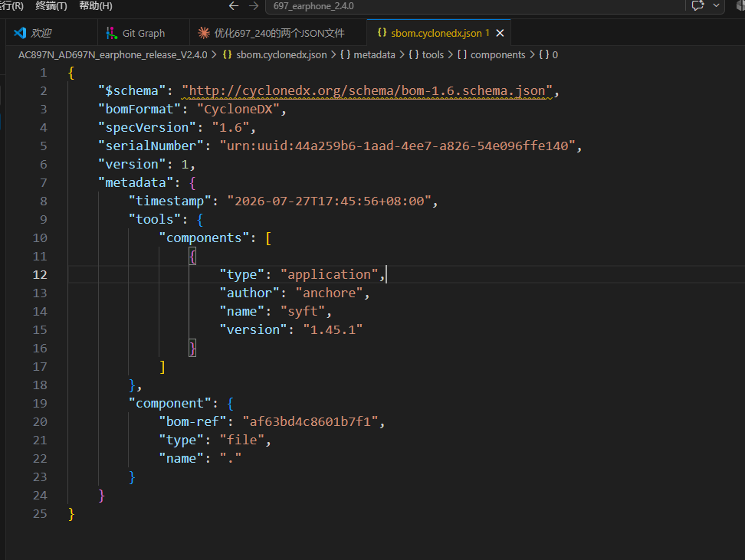Switch to the 欢迎 tab

point(51,33)
